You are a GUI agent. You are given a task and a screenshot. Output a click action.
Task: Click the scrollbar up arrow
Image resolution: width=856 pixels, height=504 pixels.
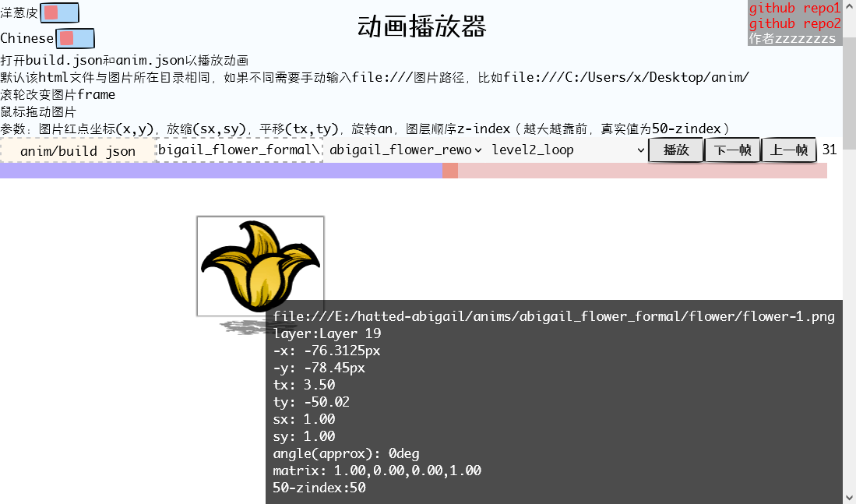849,7
